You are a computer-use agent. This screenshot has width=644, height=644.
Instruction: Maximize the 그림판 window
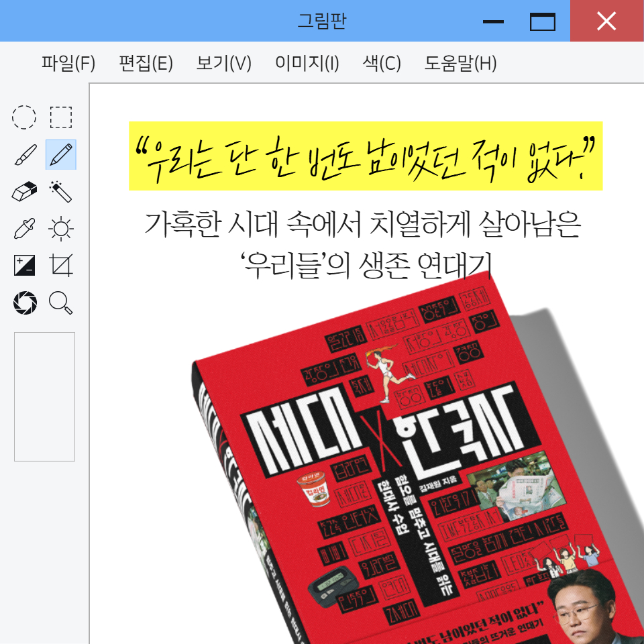click(x=543, y=21)
